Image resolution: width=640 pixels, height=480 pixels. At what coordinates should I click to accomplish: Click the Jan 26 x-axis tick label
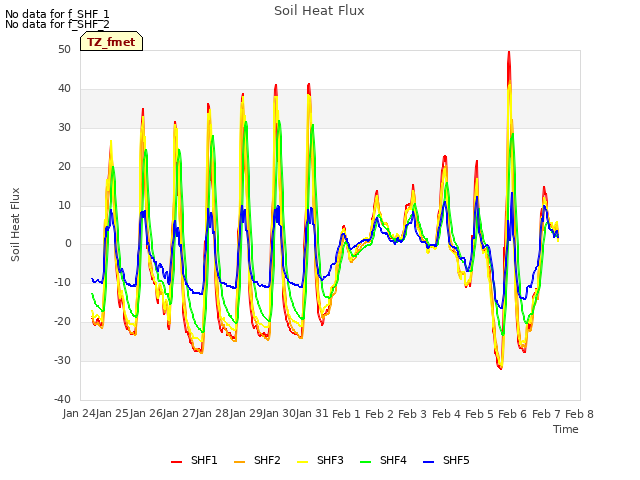click(x=146, y=413)
